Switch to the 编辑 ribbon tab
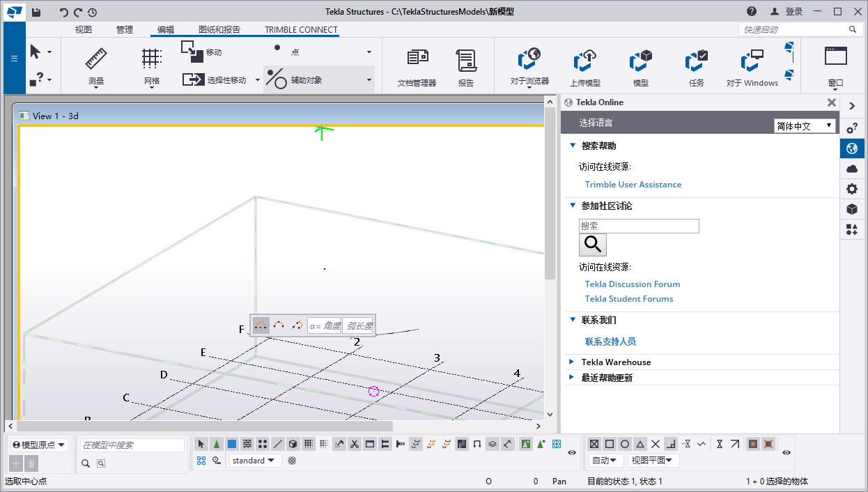 pyautogui.click(x=166, y=29)
